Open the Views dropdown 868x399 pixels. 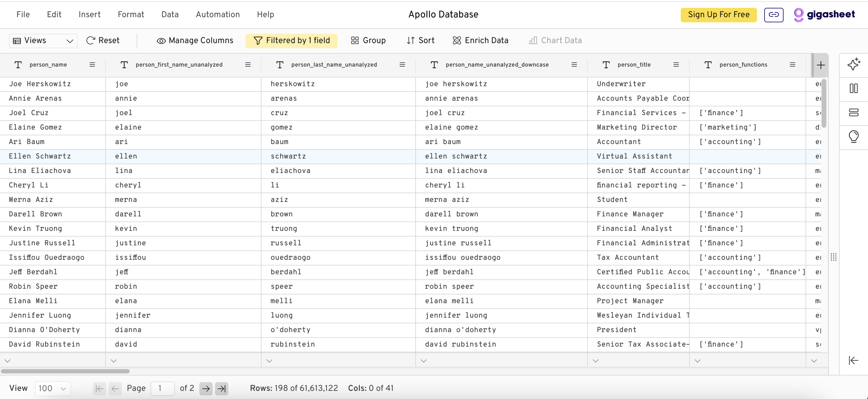point(43,40)
